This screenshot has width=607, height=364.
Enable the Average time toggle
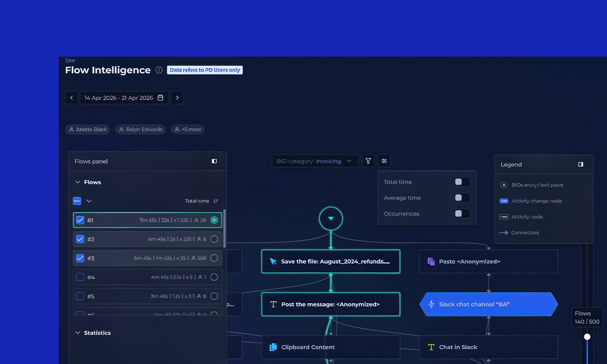462,198
